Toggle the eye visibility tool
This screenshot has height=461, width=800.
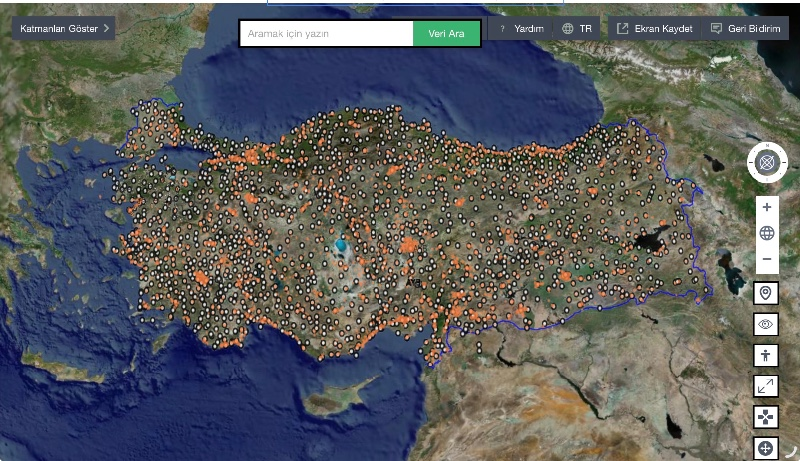pos(766,324)
